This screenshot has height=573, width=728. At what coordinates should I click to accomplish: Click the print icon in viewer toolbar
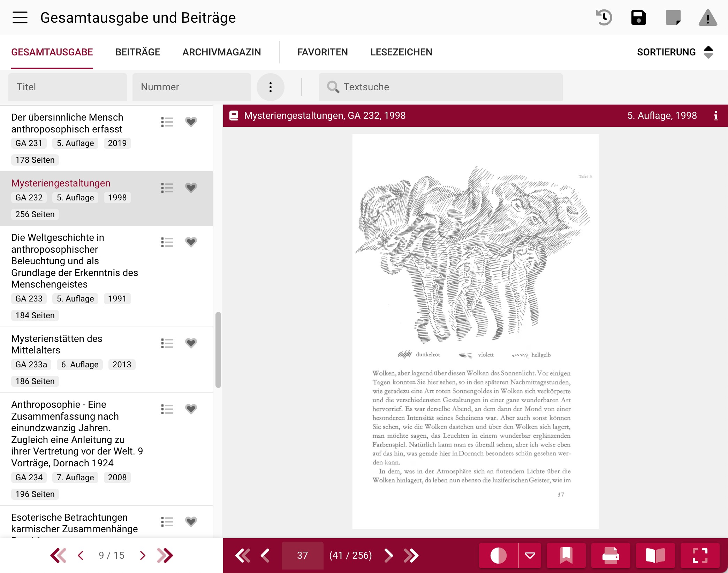611,555
